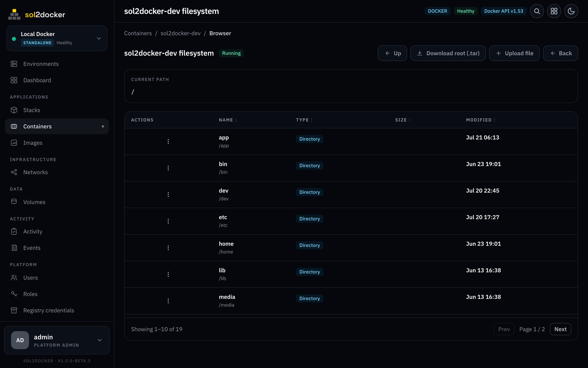588x368 pixels.
Task: Click the Activity clipboard icon
Action: point(14,231)
